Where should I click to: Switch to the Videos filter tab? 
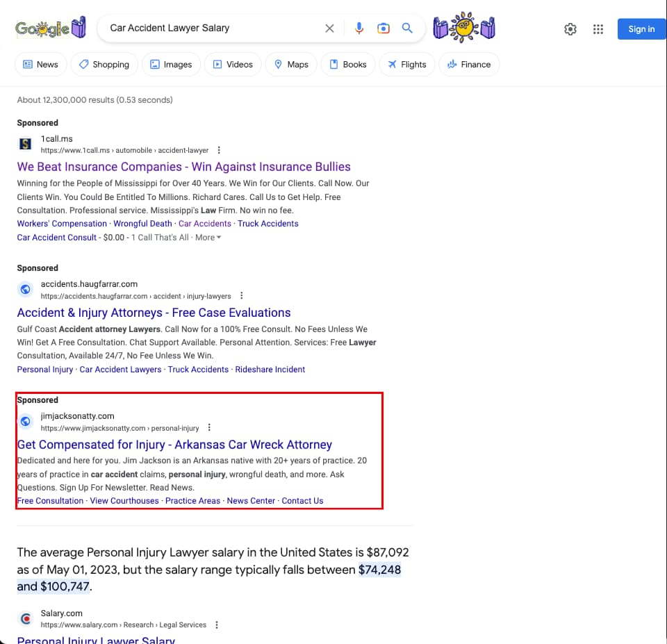[x=233, y=64]
